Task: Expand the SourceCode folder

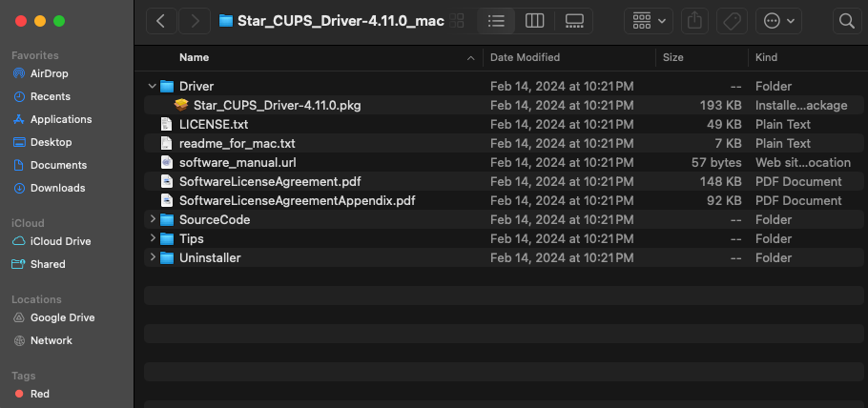Action: coord(153,220)
